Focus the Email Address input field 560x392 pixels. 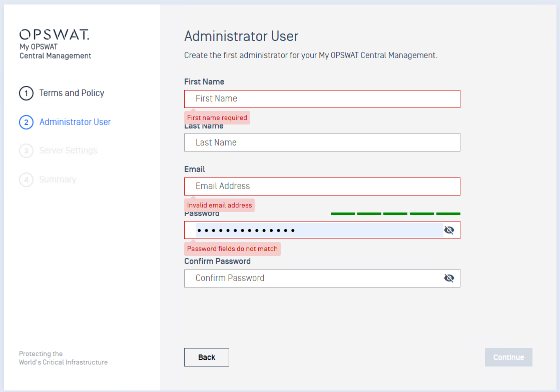pos(322,186)
